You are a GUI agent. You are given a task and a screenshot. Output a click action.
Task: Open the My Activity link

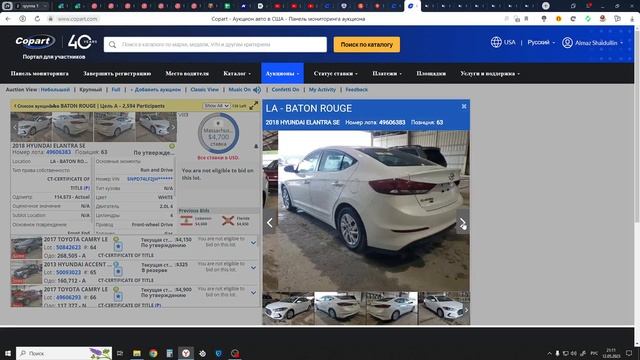pos(322,89)
